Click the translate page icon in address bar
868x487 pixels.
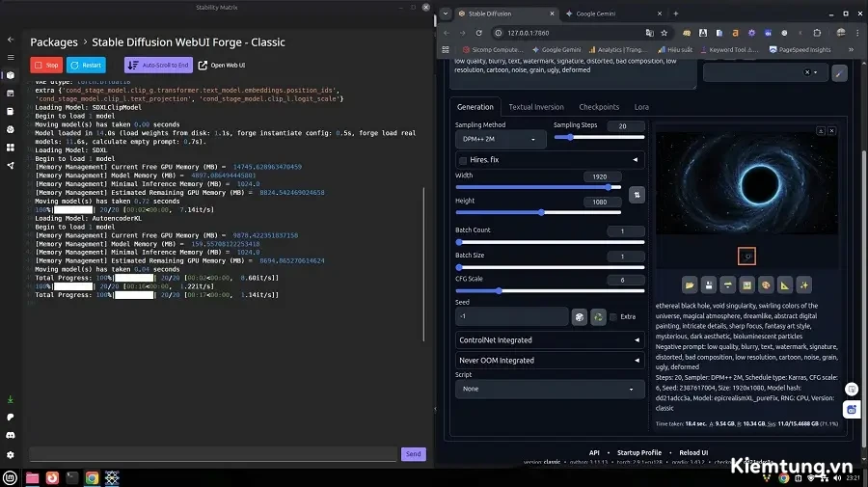coord(649,33)
